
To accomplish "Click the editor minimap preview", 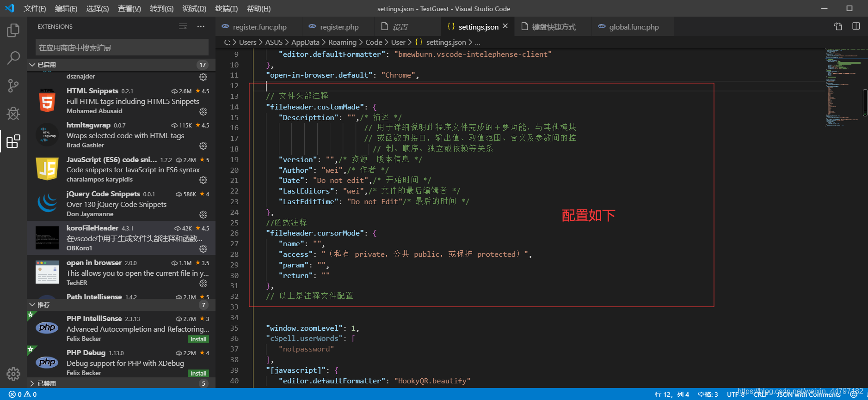I will coord(843,87).
